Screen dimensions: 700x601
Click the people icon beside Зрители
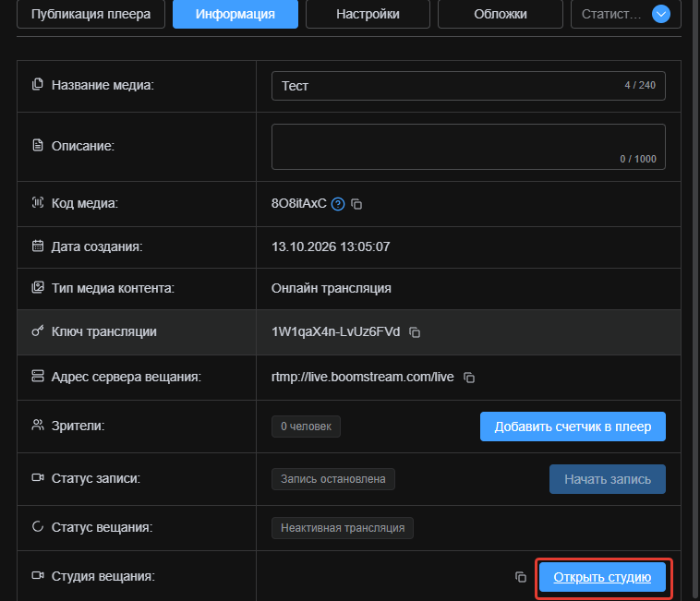38,425
